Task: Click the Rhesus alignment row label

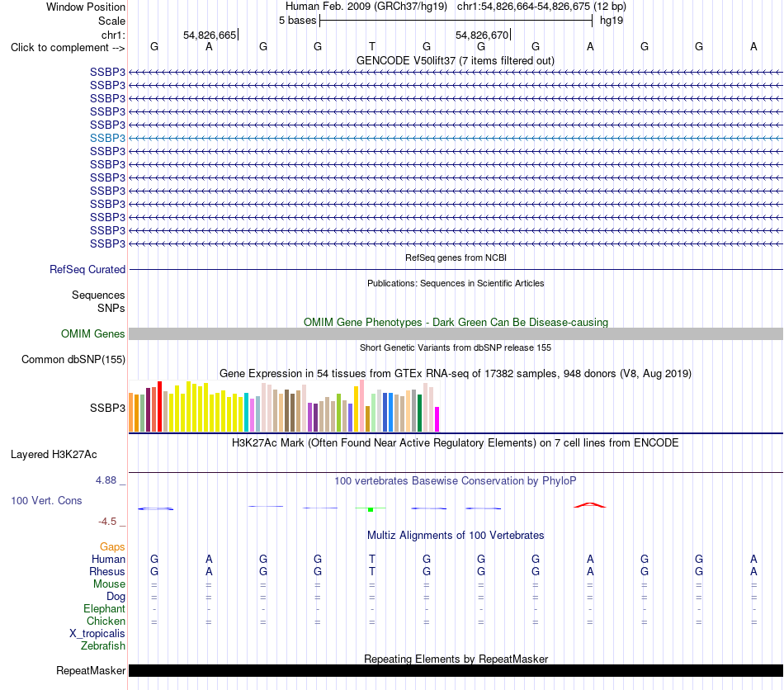Action: 107,571
